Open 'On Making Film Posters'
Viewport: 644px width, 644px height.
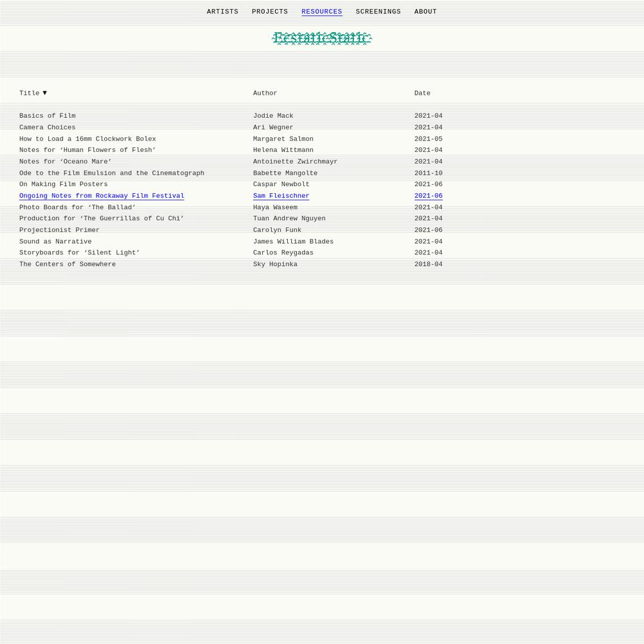click(63, 184)
